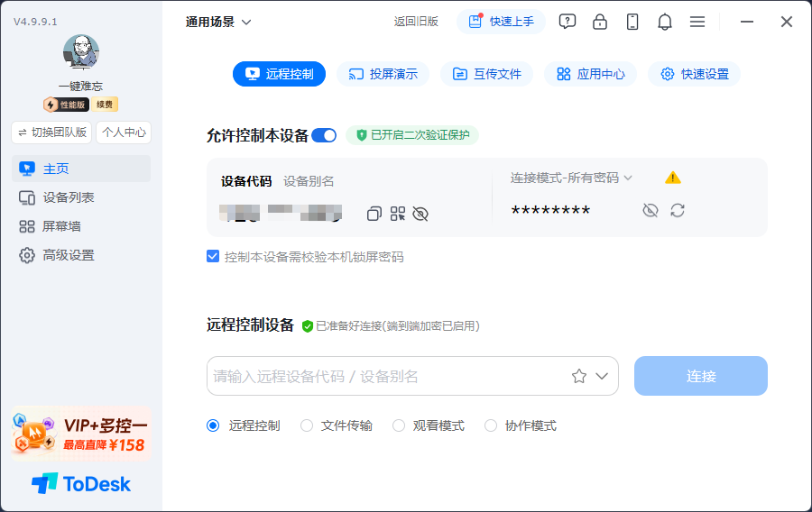Click the 续费 renewal badge
Viewport: 812px width, 512px height.
point(105,105)
